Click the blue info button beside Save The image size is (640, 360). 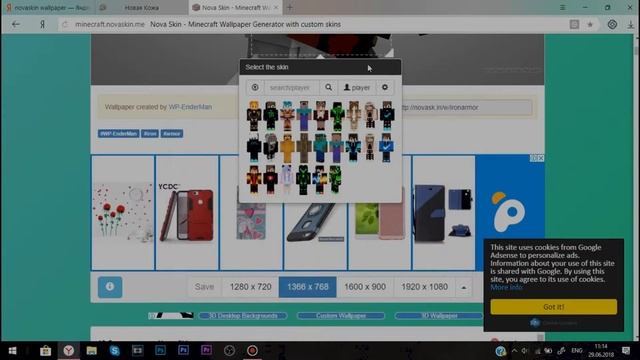(110, 287)
